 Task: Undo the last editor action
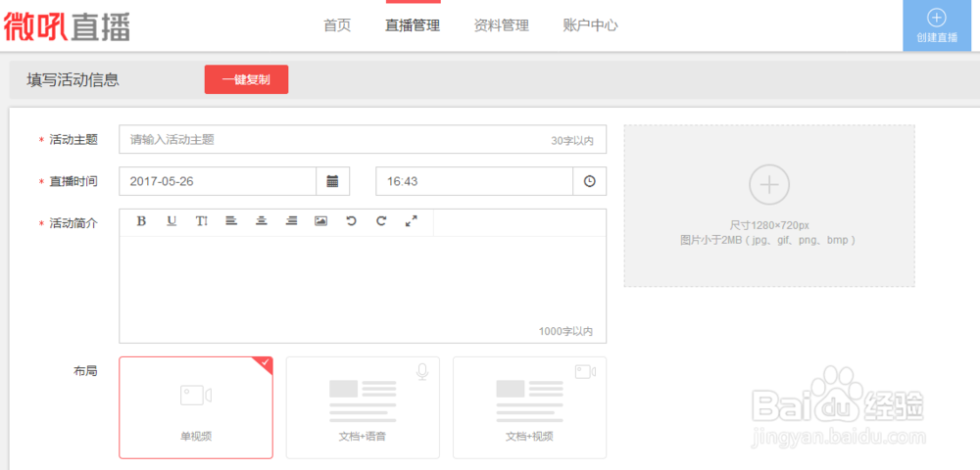[351, 221]
